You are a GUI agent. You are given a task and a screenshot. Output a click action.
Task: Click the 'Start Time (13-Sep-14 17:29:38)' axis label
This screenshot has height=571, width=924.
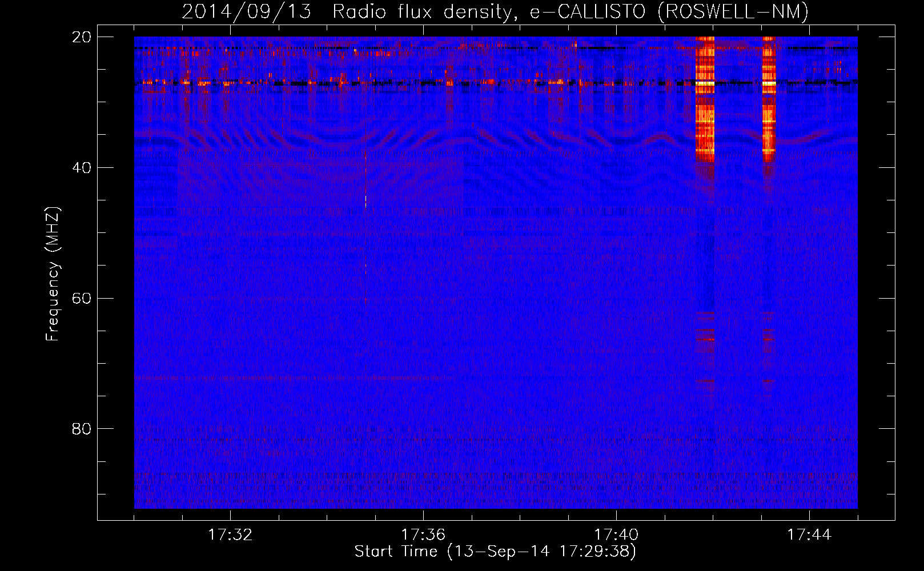pyautogui.click(x=495, y=552)
